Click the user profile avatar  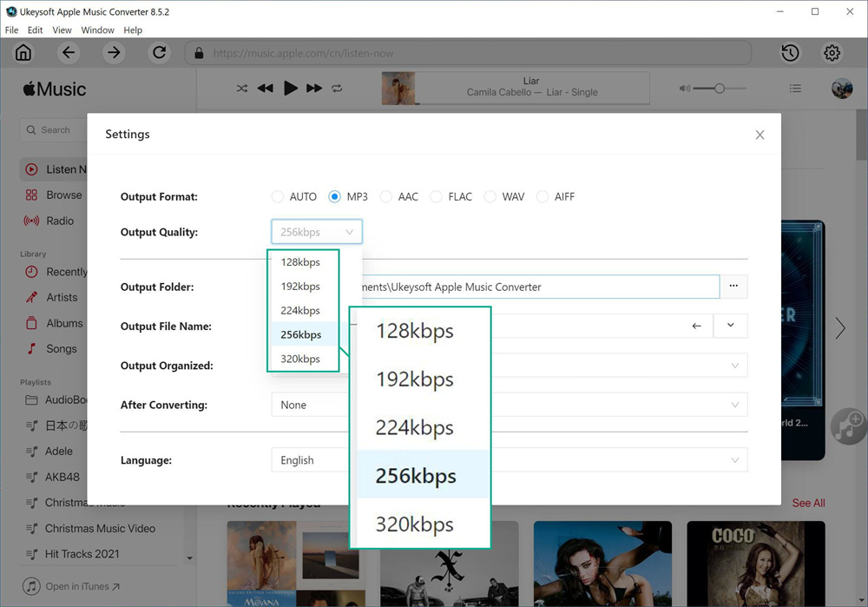pos(841,89)
